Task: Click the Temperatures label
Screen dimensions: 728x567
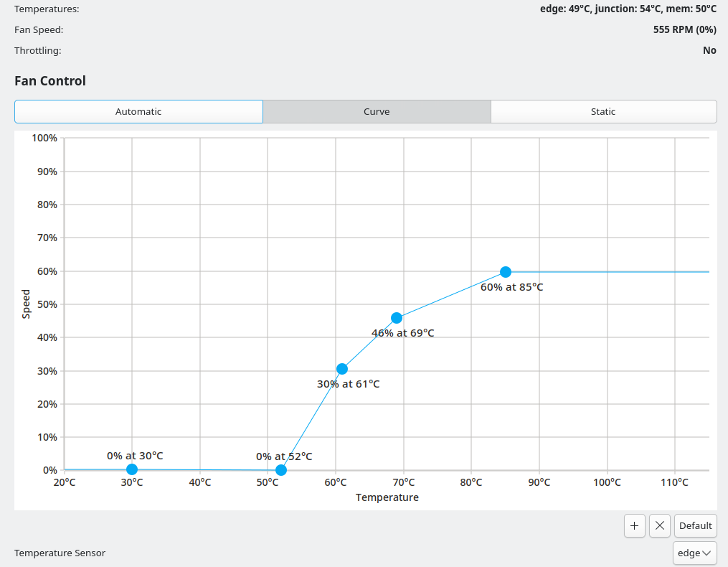Action: pos(47,9)
